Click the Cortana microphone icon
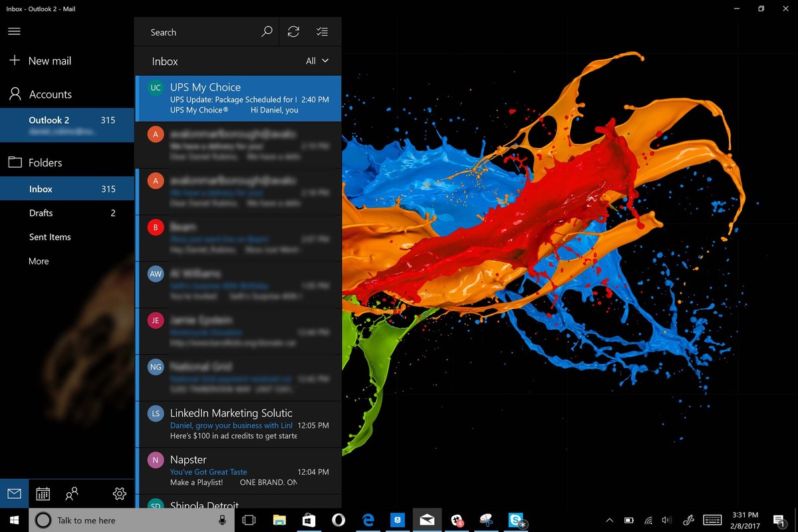Image resolution: width=798 pixels, height=532 pixels. click(222, 521)
